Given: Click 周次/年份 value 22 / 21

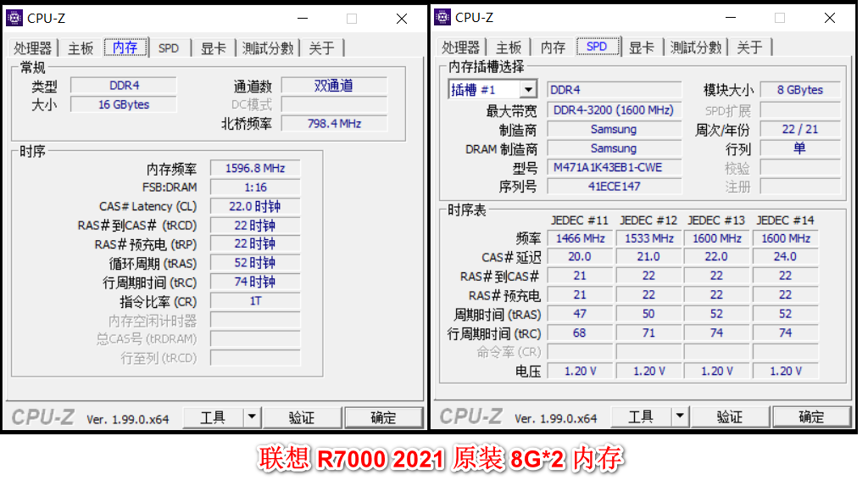Looking at the screenshot, I should [x=800, y=130].
